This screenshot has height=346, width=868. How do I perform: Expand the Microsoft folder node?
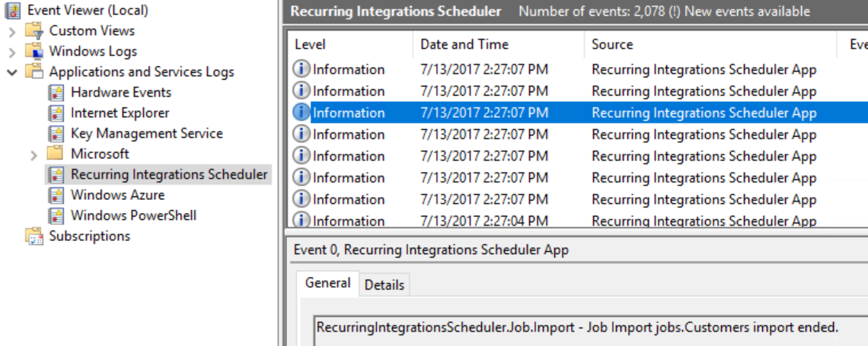tap(34, 154)
